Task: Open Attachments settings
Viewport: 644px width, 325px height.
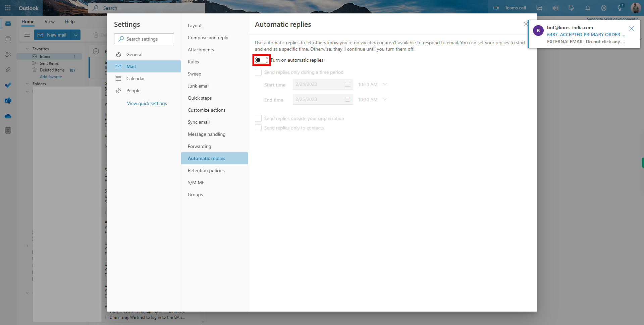Action: [x=214, y=50]
